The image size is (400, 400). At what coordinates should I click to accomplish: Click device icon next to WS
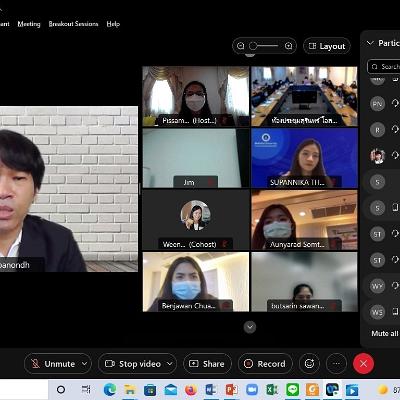pos(395,312)
